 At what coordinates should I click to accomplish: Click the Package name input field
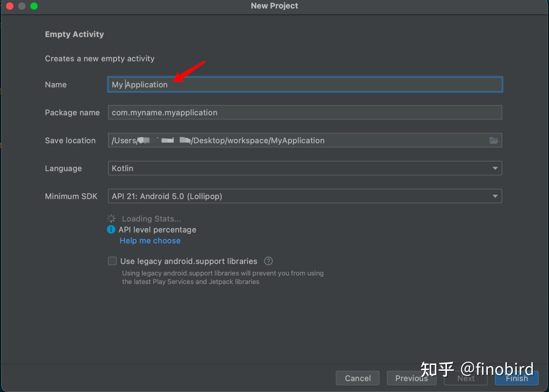click(x=305, y=113)
